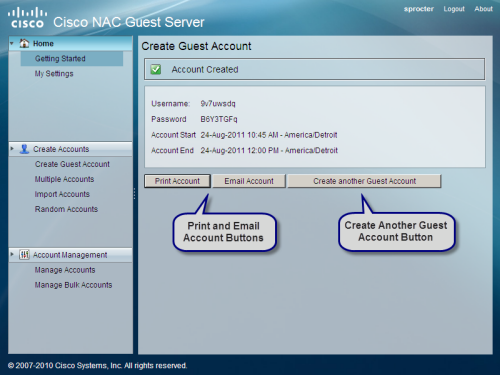Viewport: 500px width, 375px height.
Task: Open the Create Accounts menu header
Action: (70, 149)
